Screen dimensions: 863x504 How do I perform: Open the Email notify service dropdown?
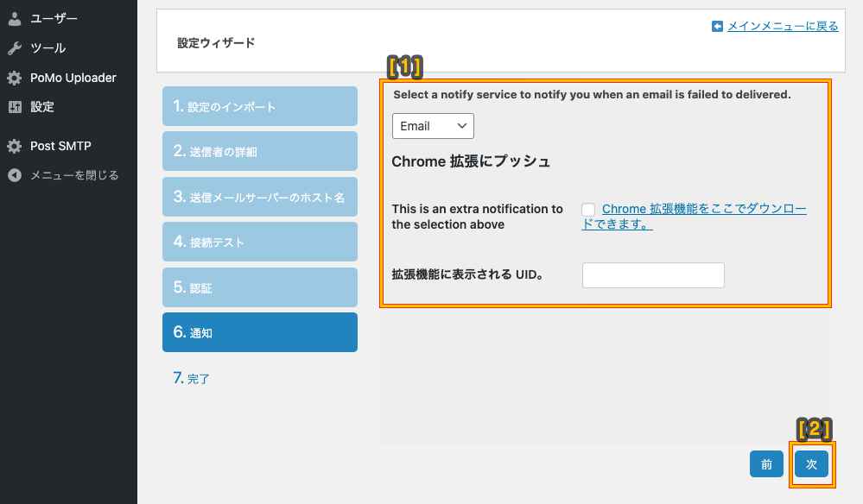433,126
